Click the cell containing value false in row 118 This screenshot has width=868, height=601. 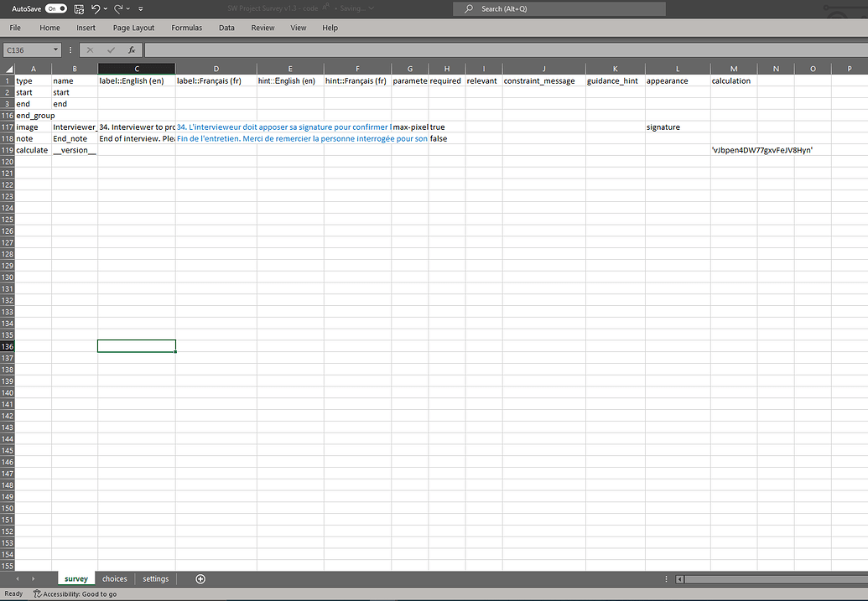coord(446,138)
